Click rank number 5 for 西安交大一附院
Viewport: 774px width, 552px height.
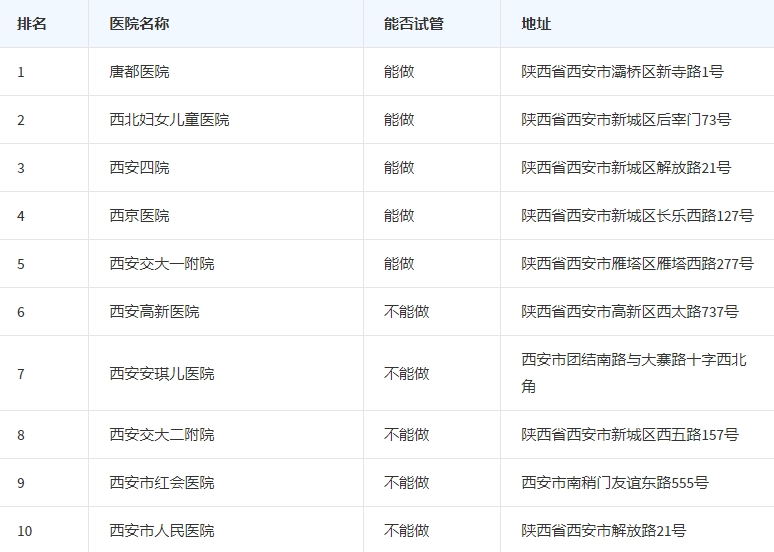point(21,264)
